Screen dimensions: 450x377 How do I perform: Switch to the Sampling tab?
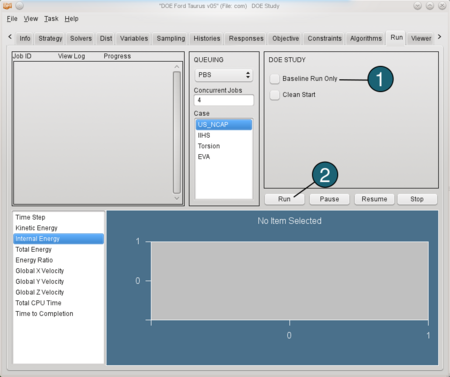171,38
